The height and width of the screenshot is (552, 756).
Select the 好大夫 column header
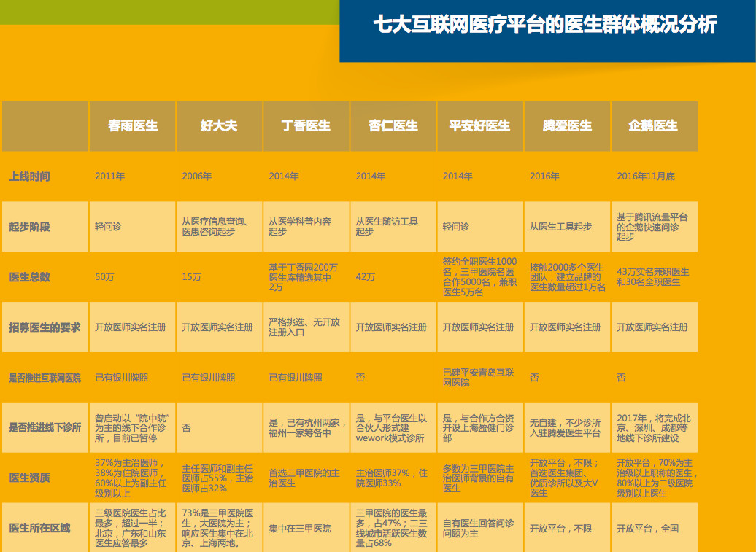[x=220, y=126]
